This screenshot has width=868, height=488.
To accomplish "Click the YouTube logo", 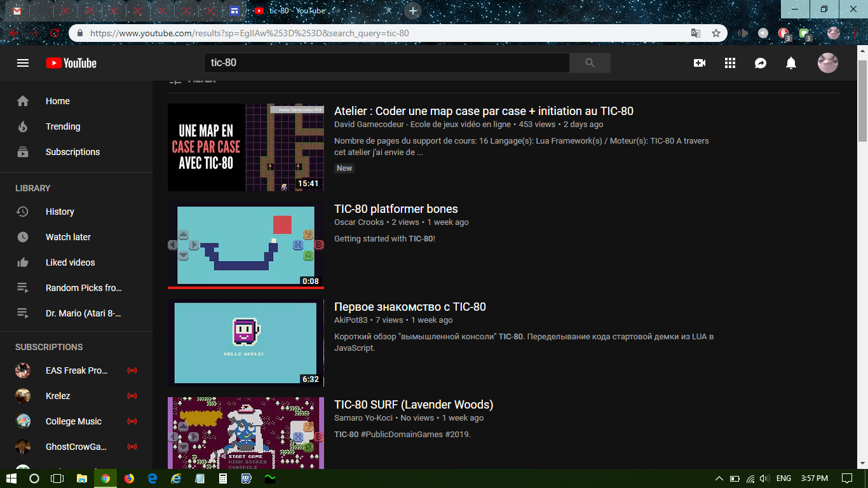I will (x=71, y=63).
